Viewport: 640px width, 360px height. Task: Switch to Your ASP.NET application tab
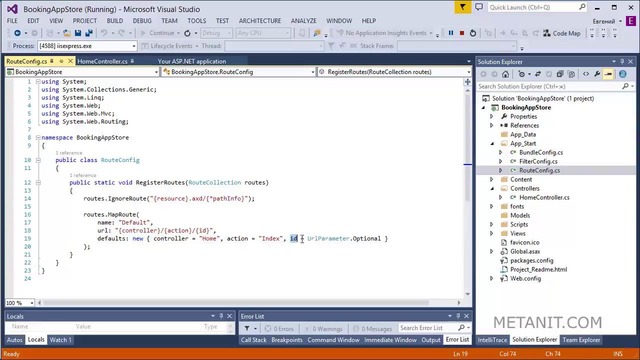click(x=191, y=61)
